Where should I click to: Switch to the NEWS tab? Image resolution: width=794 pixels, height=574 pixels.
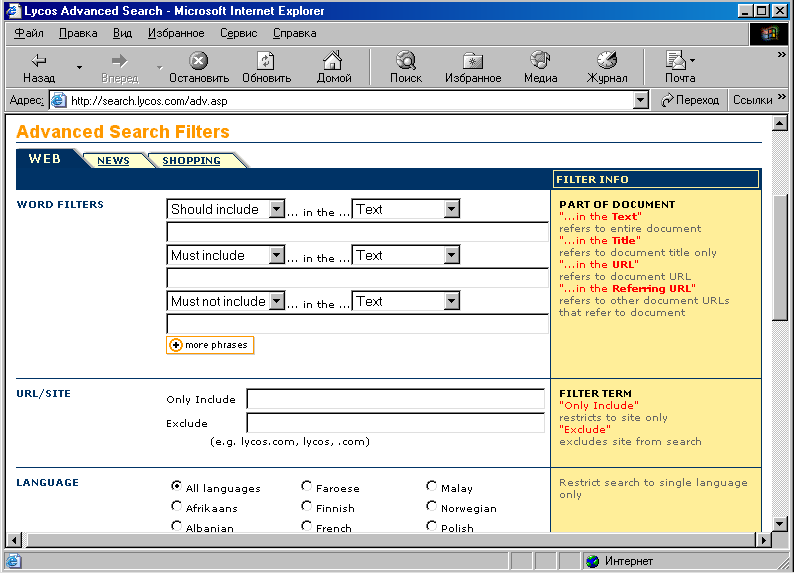point(113,160)
